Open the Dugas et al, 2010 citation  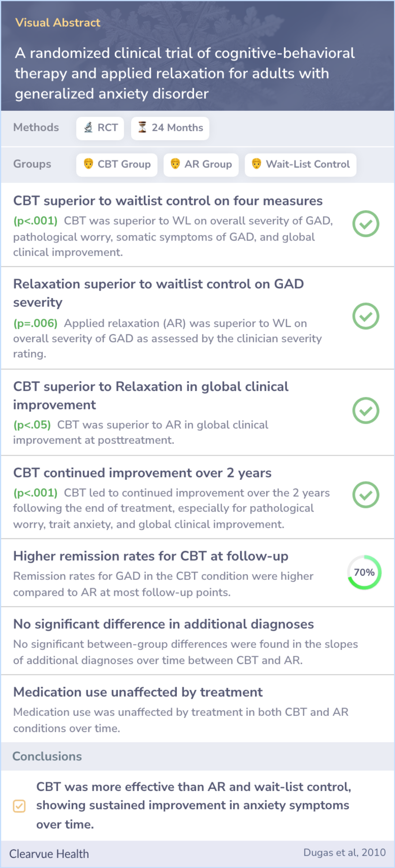click(x=344, y=853)
